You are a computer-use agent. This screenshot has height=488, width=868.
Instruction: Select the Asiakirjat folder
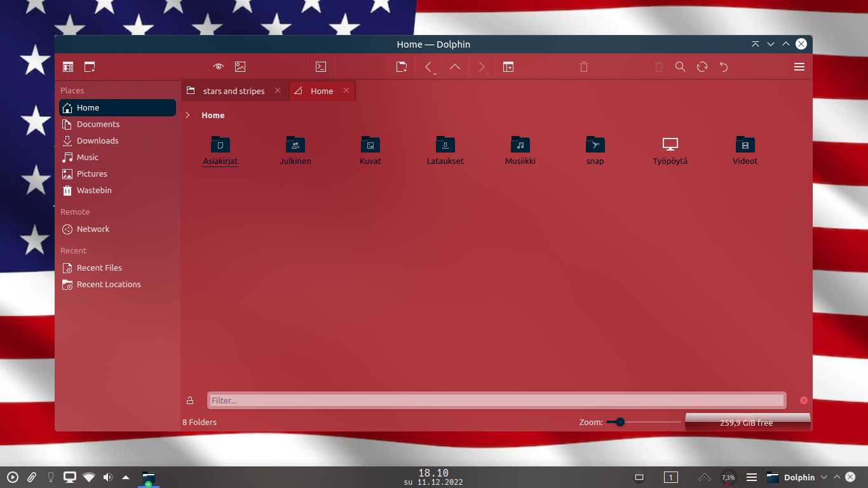pos(220,151)
